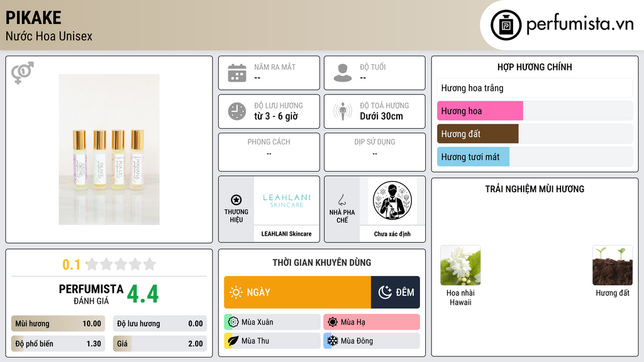This screenshot has width=644, height=362.
Task: Click the Phong cách card
Action: 269,152
